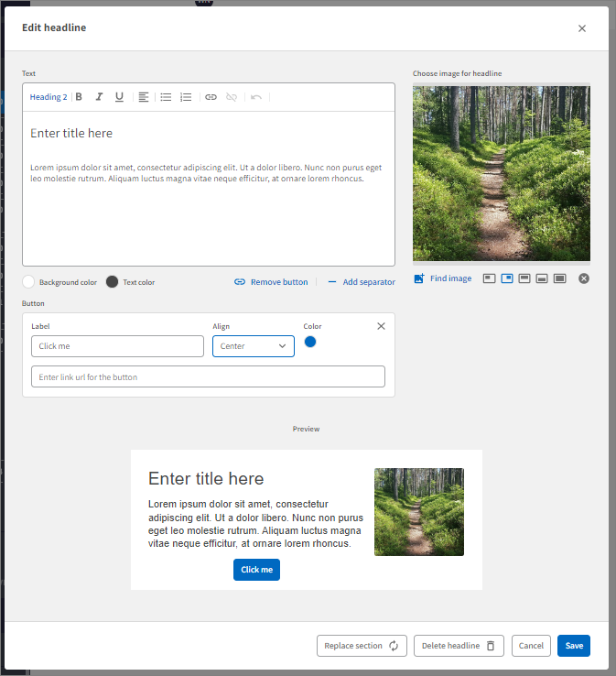Image resolution: width=616 pixels, height=676 pixels.
Task: Insert a bulleted list
Action: coord(166,97)
